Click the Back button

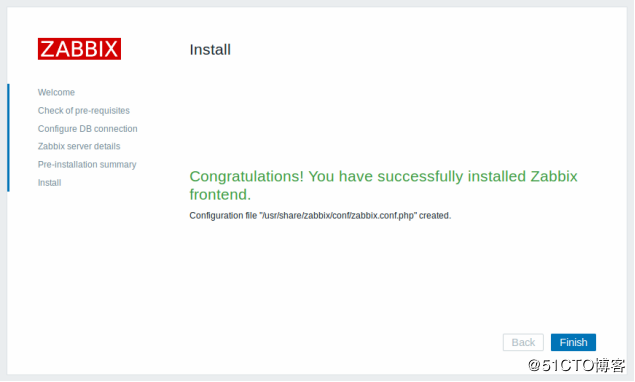[523, 342]
